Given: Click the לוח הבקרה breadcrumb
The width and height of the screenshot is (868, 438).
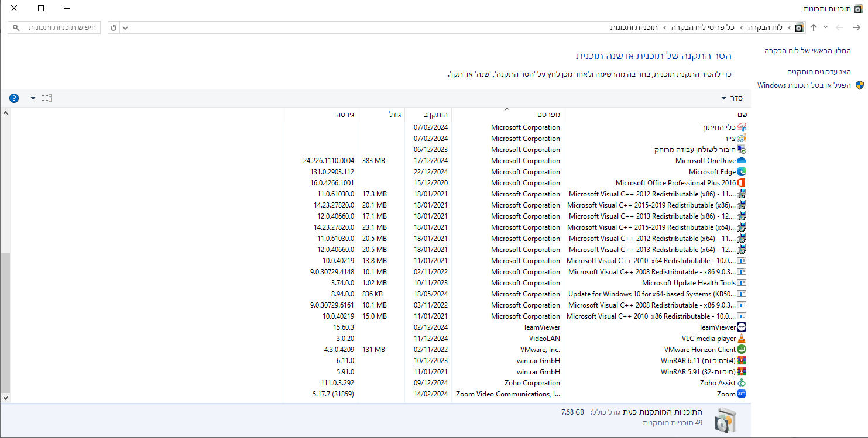Looking at the screenshot, I should 766,27.
